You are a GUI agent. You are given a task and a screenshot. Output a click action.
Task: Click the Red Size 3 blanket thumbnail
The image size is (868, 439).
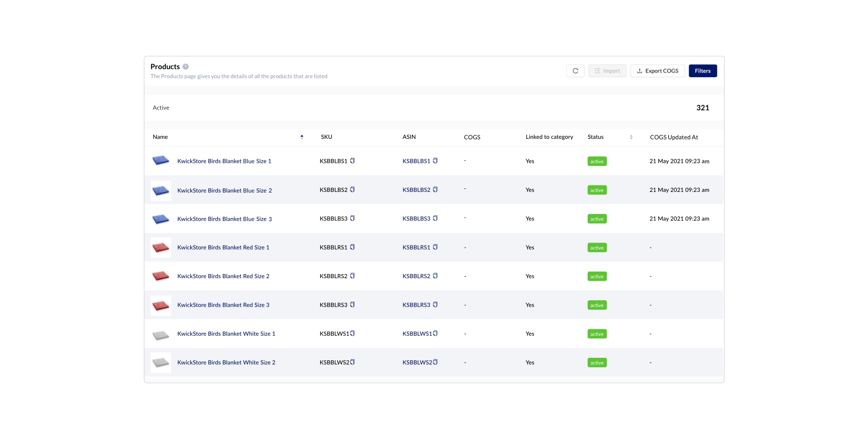(161, 305)
